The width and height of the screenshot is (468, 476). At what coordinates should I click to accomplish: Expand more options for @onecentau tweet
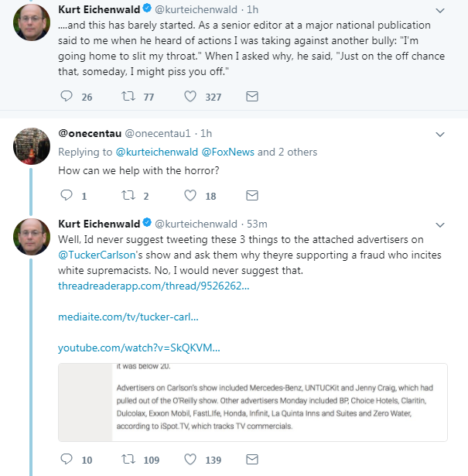point(440,135)
